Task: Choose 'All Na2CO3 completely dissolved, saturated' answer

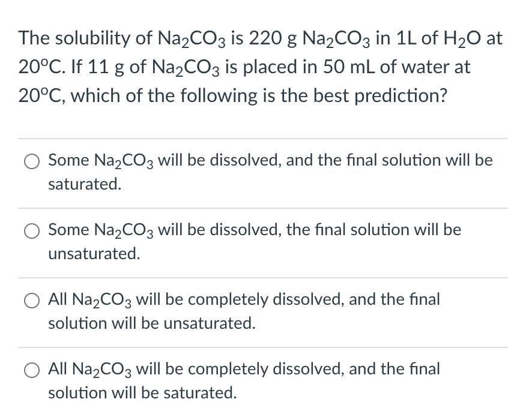Action: tap(31, 370)
